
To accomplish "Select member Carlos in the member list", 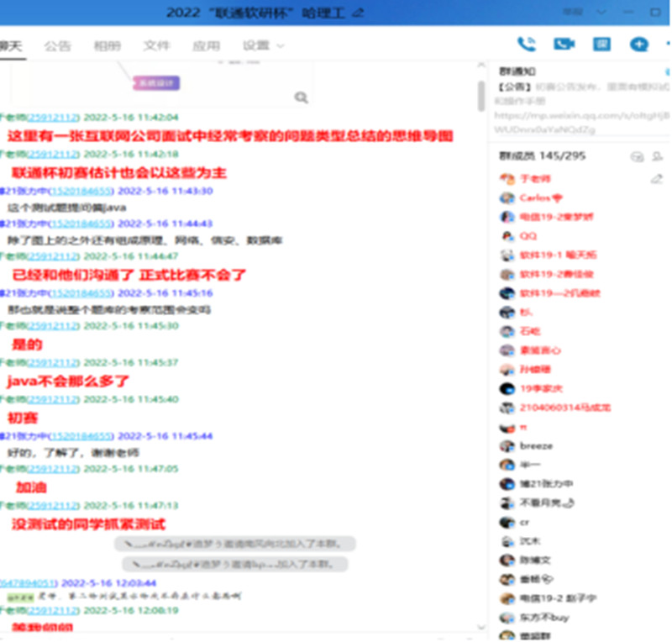I will tap(534, 198).
